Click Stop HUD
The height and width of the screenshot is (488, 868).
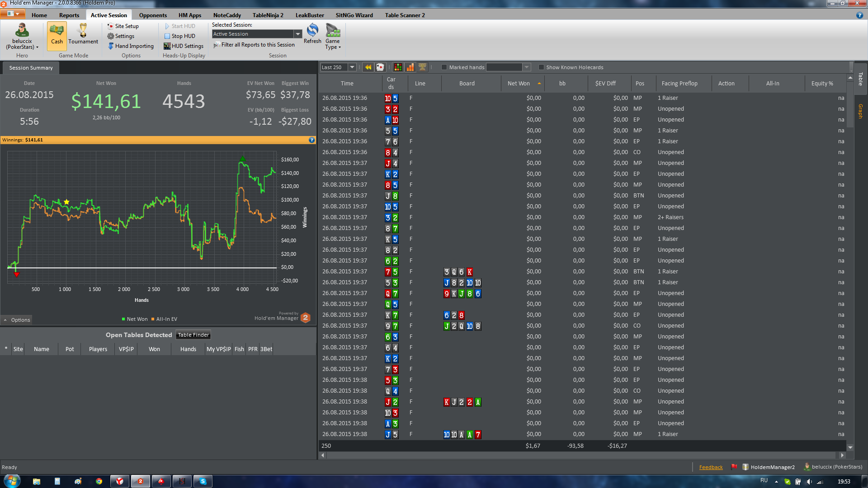(x=180, y=36)
